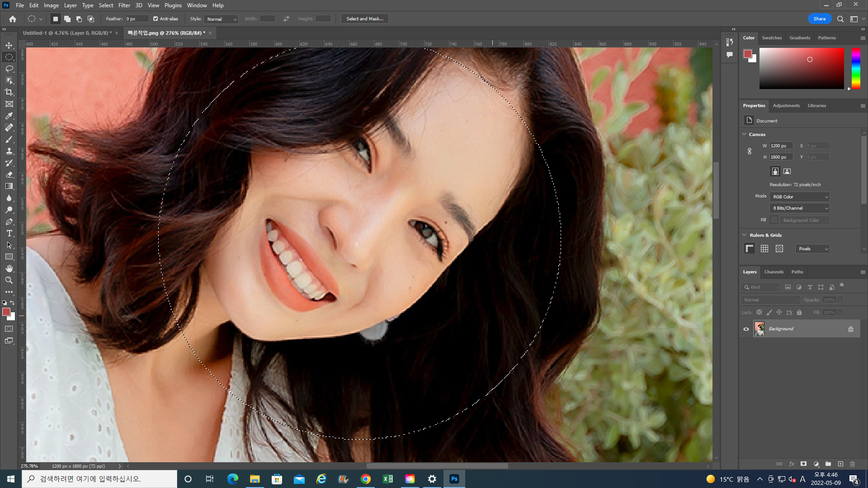Click the Move tool
The width and height of the screenshot is (868, 488).
9,45
